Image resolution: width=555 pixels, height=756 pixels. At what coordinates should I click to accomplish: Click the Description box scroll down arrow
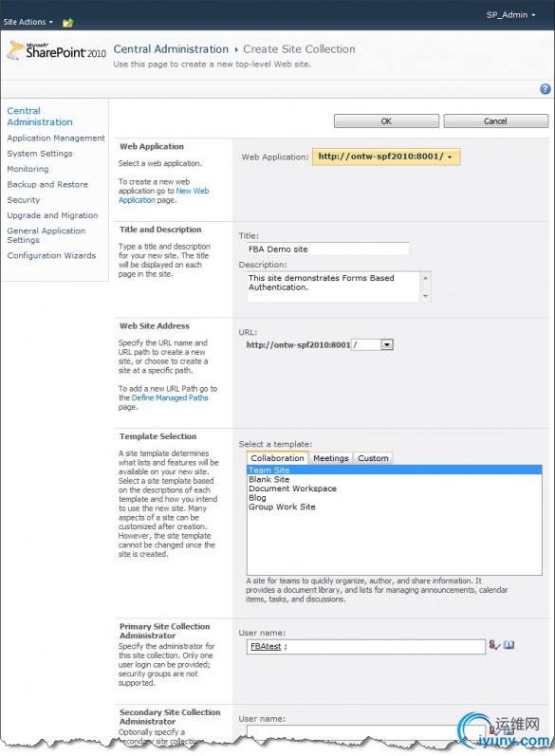tap(425, 296)
